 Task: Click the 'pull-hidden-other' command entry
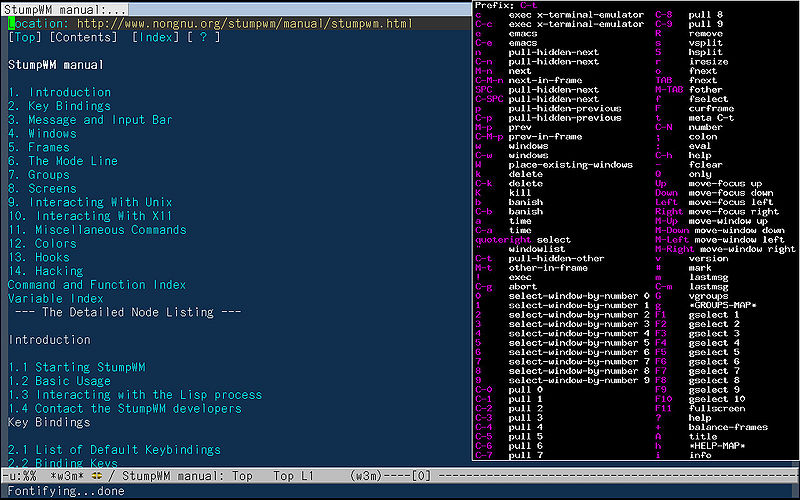[x=556, y=259]
